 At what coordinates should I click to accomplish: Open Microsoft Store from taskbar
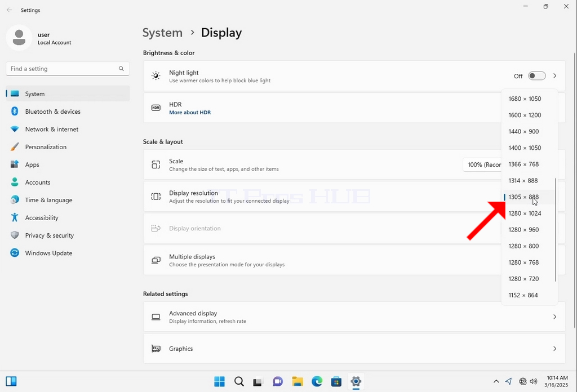tap(336, 382)
